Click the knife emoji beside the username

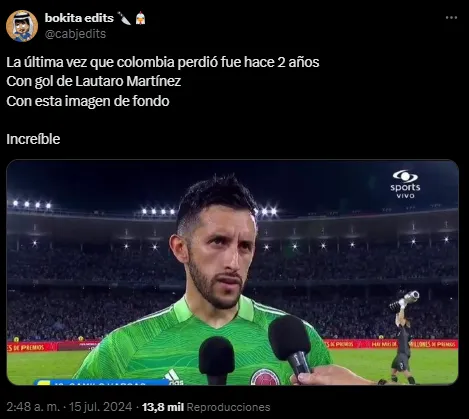124,18
